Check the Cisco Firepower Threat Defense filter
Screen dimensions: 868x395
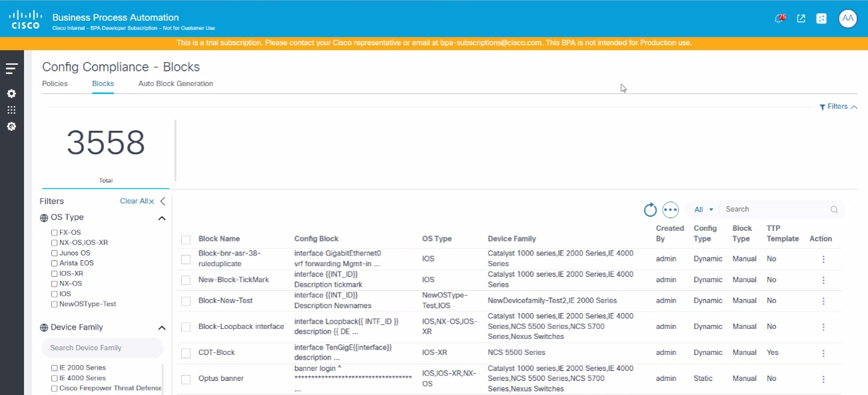coord(55,388)
